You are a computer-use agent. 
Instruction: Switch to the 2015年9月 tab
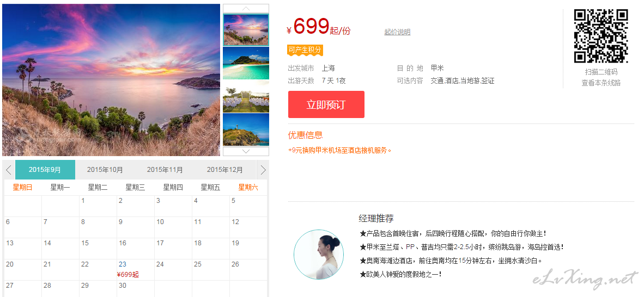[x=45, y=170]
